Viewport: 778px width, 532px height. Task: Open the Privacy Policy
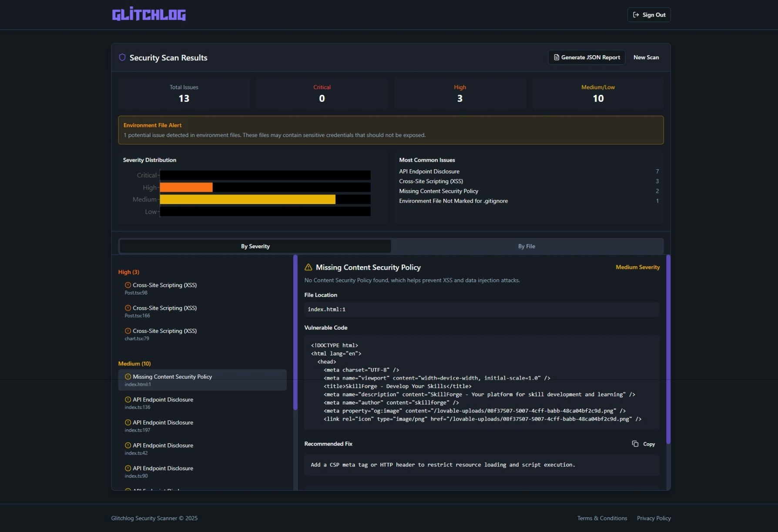coord(654,518)
